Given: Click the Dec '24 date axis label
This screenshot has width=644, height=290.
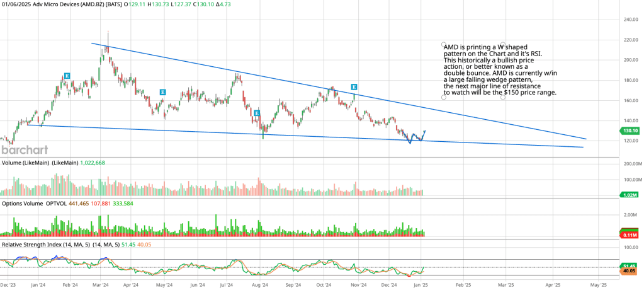Looking at the screenshot, I should [388, 285].
